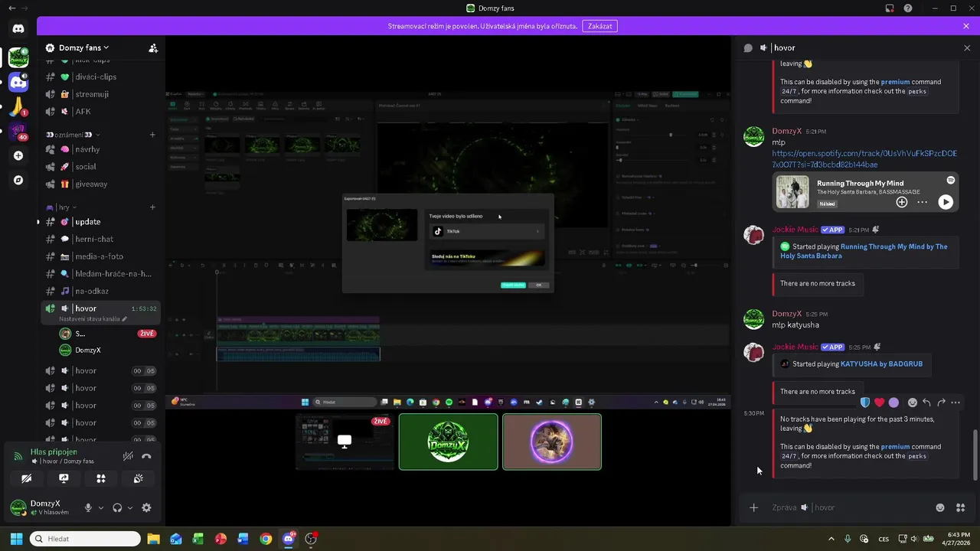Click the Spotify logo in the embed
This screenshot has width=980, height=551.
coord(950,181)
